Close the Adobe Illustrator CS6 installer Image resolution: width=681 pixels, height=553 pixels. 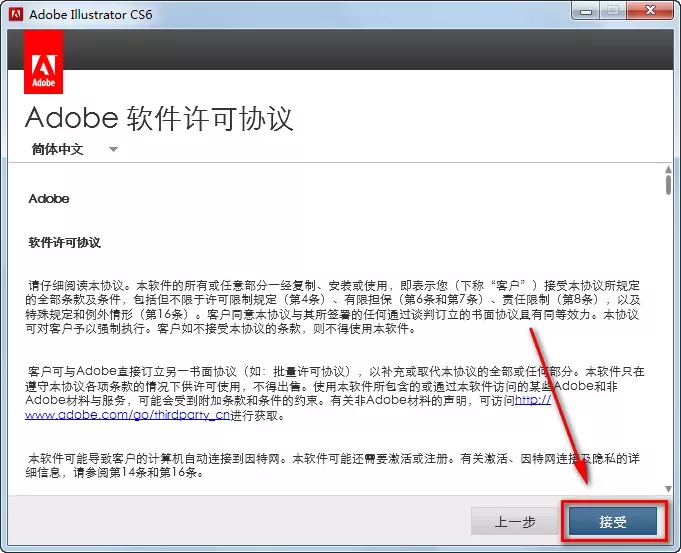pos(648,12)
